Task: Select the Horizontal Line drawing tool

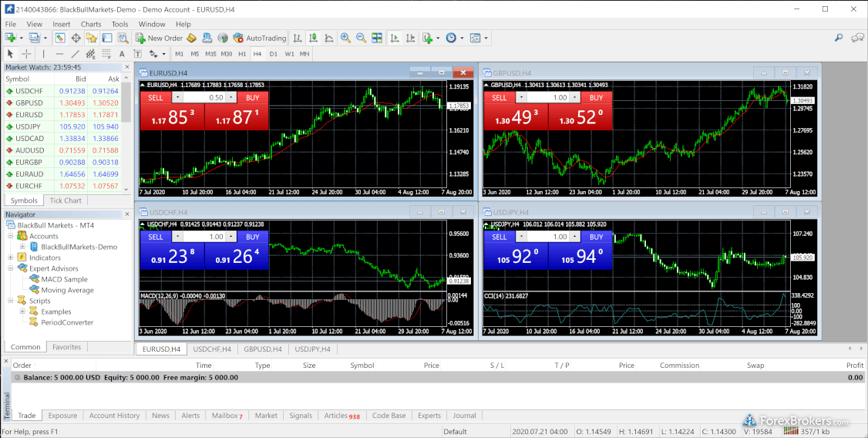Action: coord(59,54)
